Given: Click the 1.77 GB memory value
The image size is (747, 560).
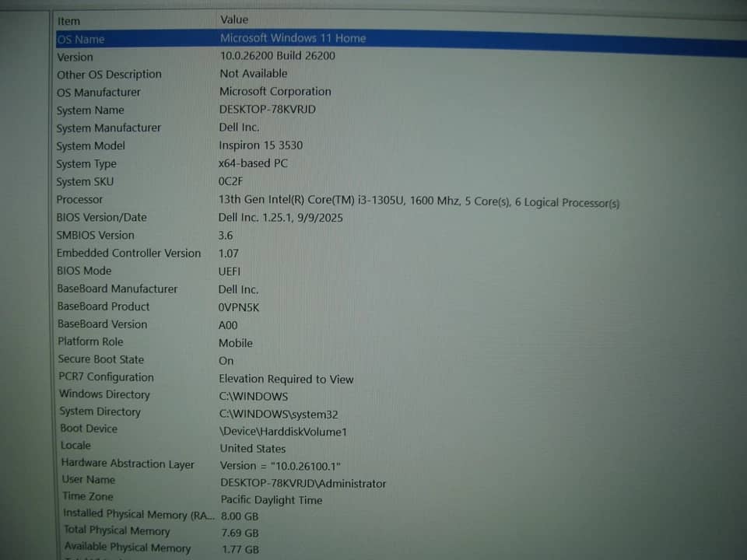Looking at the screenshot, I should (x=240, y=550).
